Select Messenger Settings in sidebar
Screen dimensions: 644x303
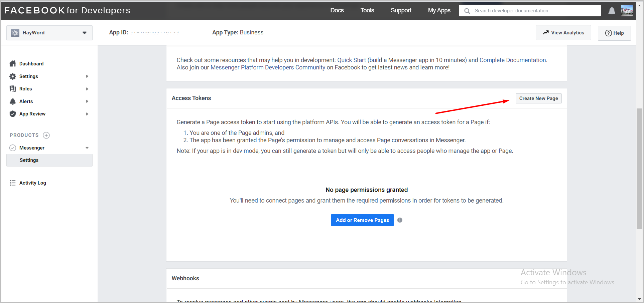coord(49,160)
